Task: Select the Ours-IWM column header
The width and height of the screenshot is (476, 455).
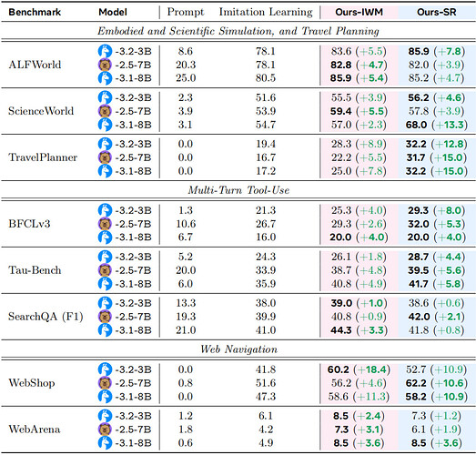Action: click(359, 12)
